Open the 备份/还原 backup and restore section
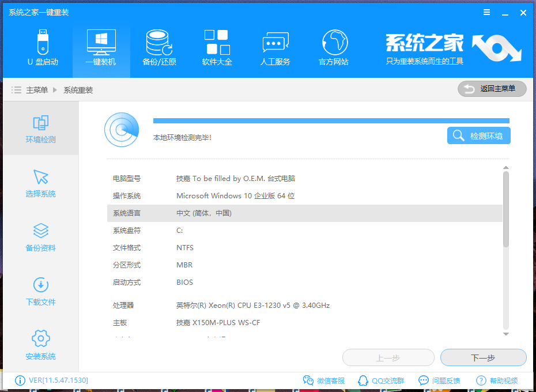This screenshot has width=536, height=392. [x=159, y=48]
